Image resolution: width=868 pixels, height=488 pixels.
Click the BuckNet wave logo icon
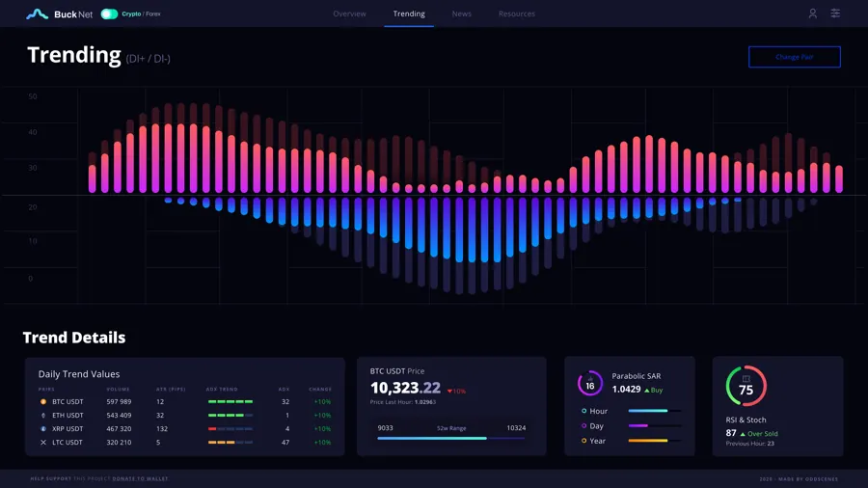point(37,14)
